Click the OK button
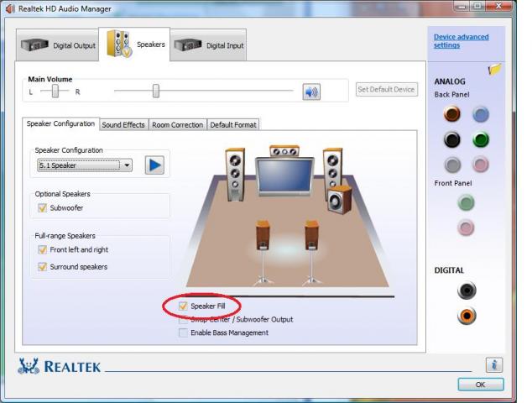The height and width of the screenshot is (403, 532). [x=481, y=385]
